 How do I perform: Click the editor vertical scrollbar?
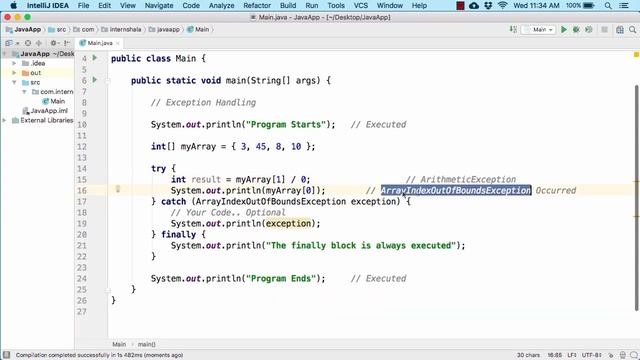pos(636,198)
